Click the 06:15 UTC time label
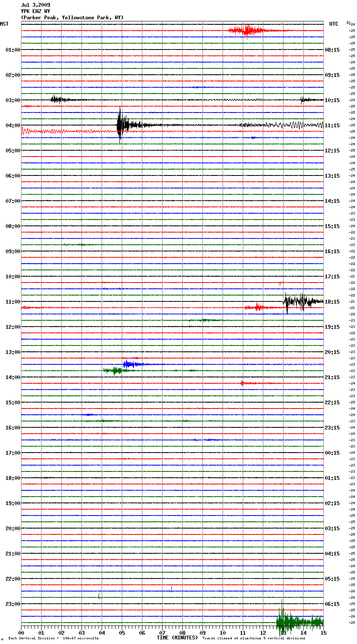 pyautogui.click(x=332, y=604)
